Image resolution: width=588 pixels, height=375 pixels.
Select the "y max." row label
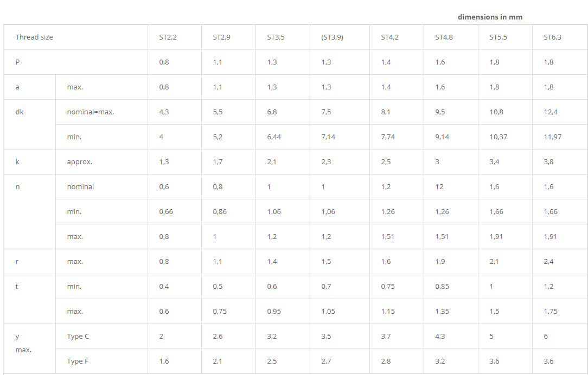click(x=23, y=343)
